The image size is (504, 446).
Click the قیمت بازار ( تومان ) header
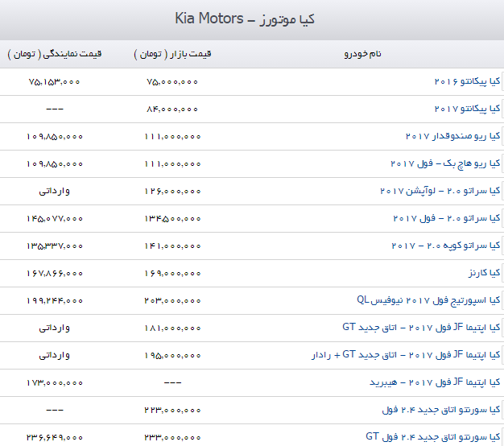click(x=172, y=54)
